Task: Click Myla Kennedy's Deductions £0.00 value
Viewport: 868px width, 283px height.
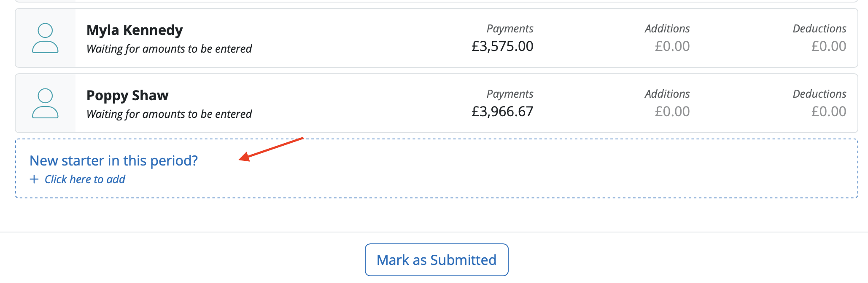Action: 829,46
